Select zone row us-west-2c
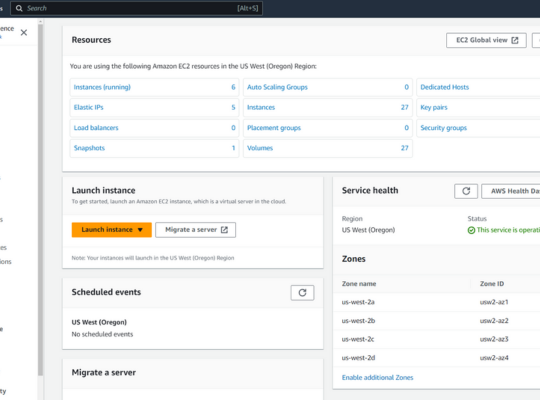 (x=436, y=339)
